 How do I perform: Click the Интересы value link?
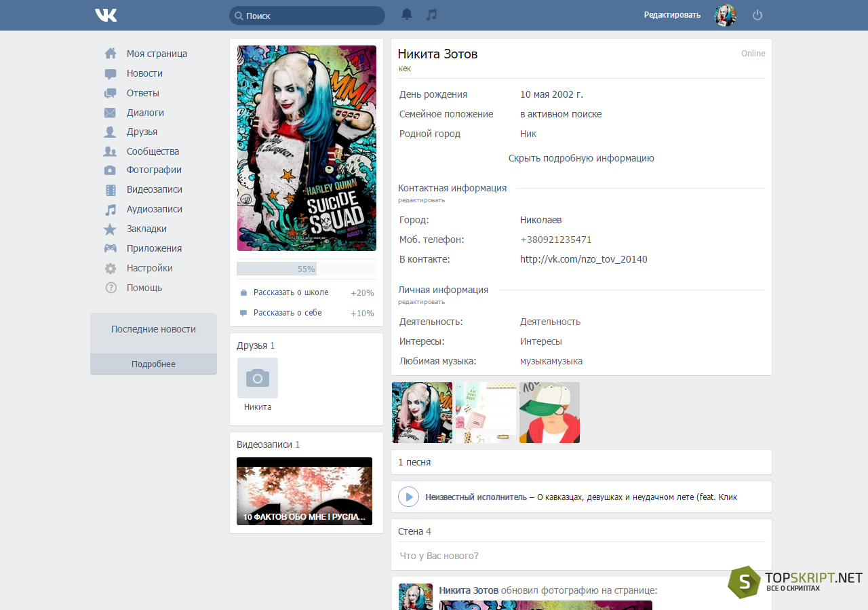coord(541,341)
